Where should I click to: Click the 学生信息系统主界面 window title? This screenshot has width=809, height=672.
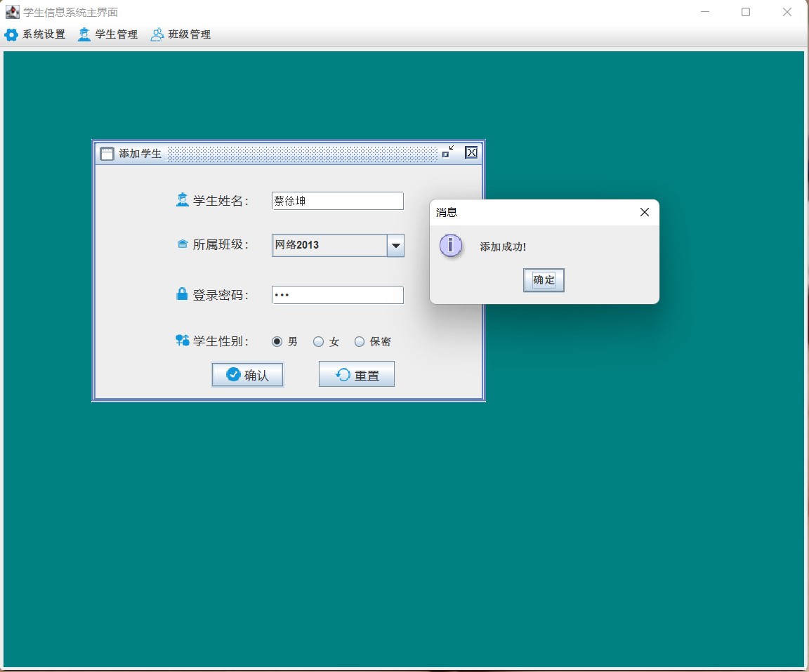coord(71,13)
